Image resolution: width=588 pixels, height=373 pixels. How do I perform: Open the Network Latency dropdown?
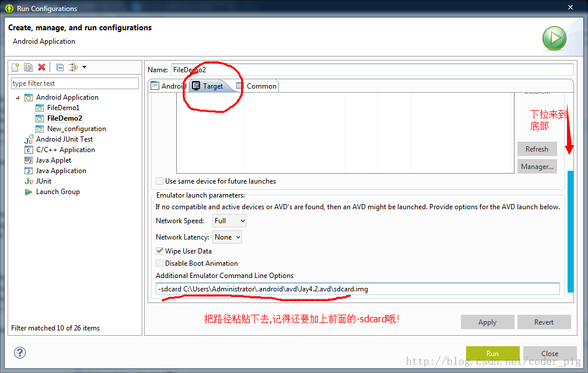(x=227, y=237)
